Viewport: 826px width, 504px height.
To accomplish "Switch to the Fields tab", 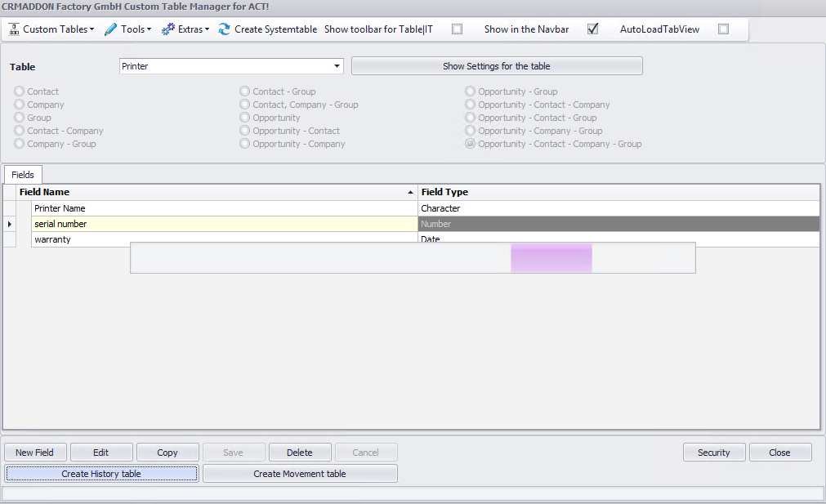I will tap(23, 175).
